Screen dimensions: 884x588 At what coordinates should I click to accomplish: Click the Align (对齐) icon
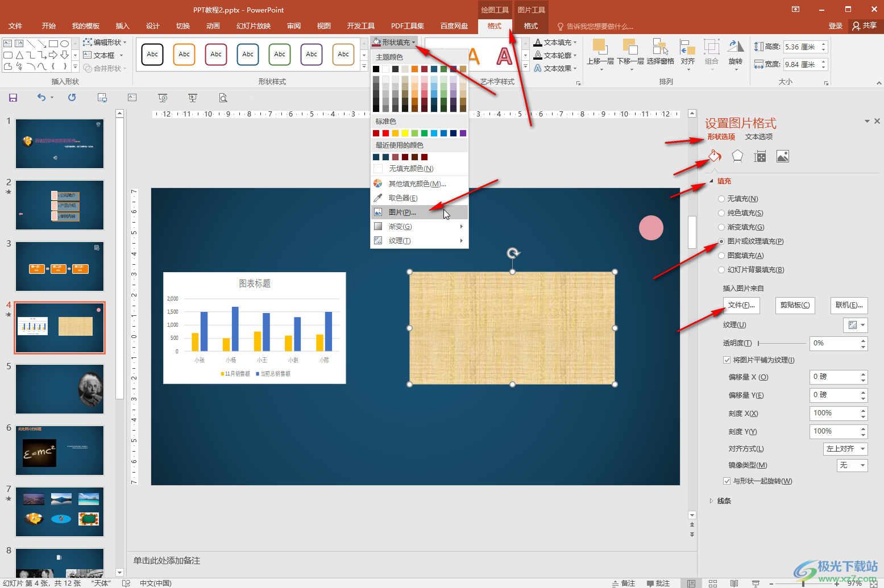(x=688, y=48)
